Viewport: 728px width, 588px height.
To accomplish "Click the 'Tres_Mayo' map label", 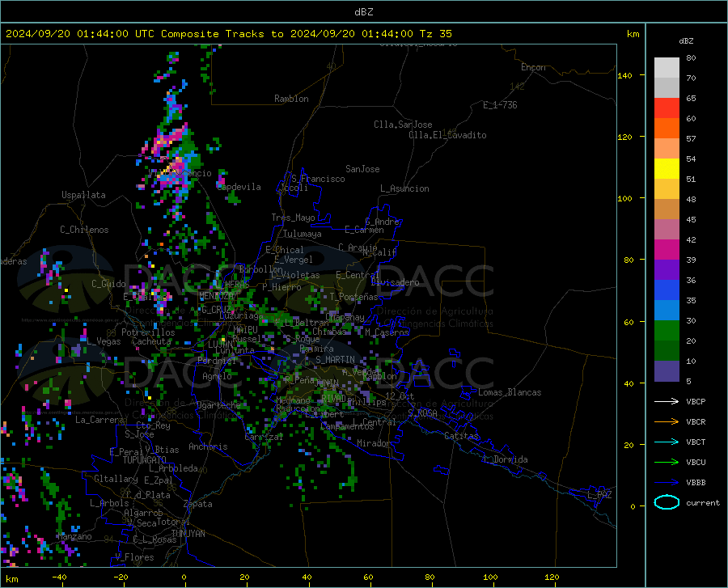I will coord(293,218).
